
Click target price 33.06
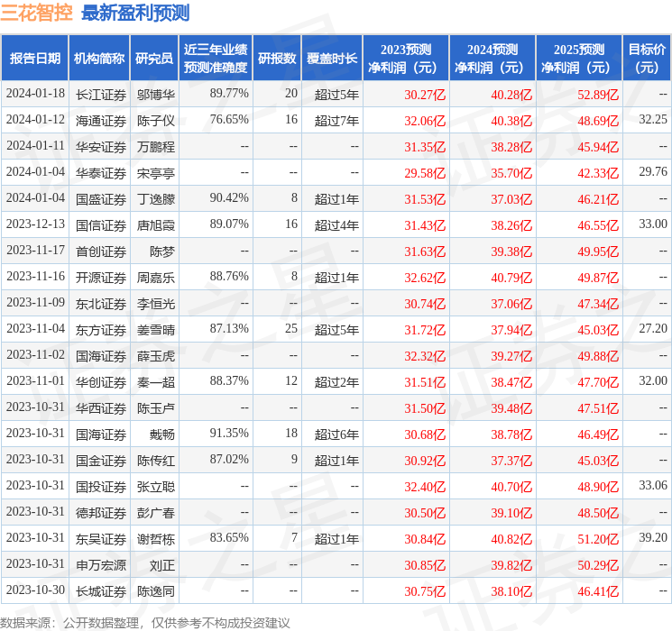pyautogui.click(x=653, y=485)
